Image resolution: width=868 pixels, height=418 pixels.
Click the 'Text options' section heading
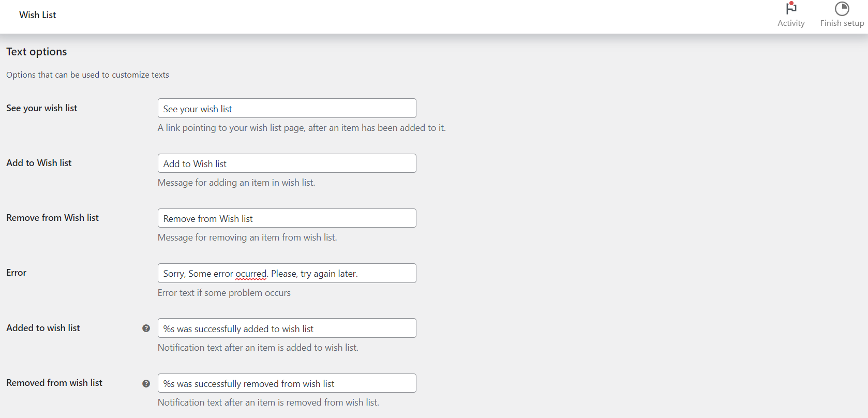[37, 52]
